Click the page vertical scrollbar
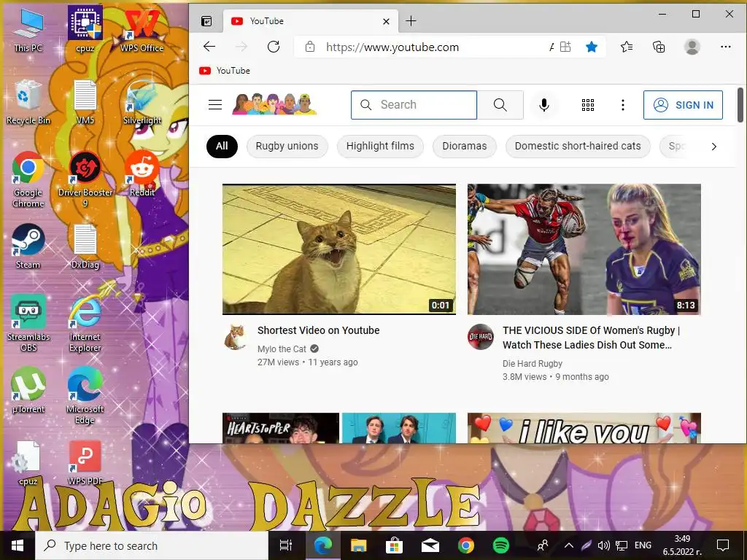The image size is (747, 560). click(740, 105)
